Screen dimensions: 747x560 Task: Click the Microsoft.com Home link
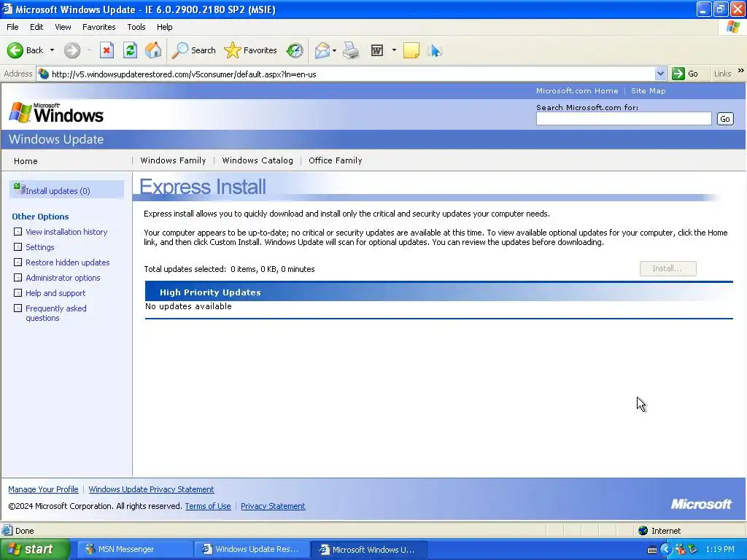point(577,91)
